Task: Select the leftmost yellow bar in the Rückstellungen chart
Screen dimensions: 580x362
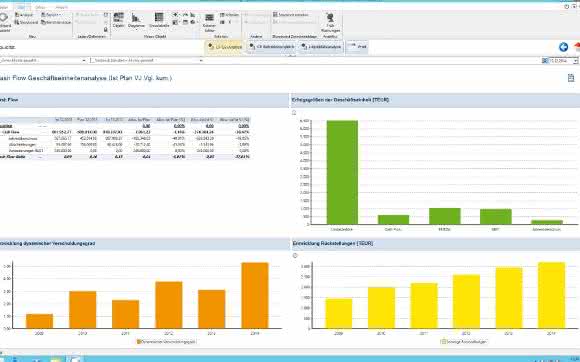Action: click(x=338, y=314)
